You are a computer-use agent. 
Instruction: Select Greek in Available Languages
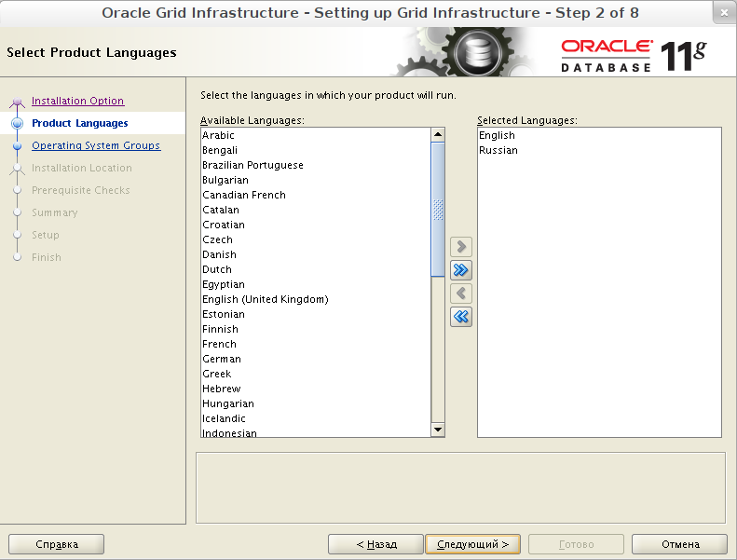point(315,375)
